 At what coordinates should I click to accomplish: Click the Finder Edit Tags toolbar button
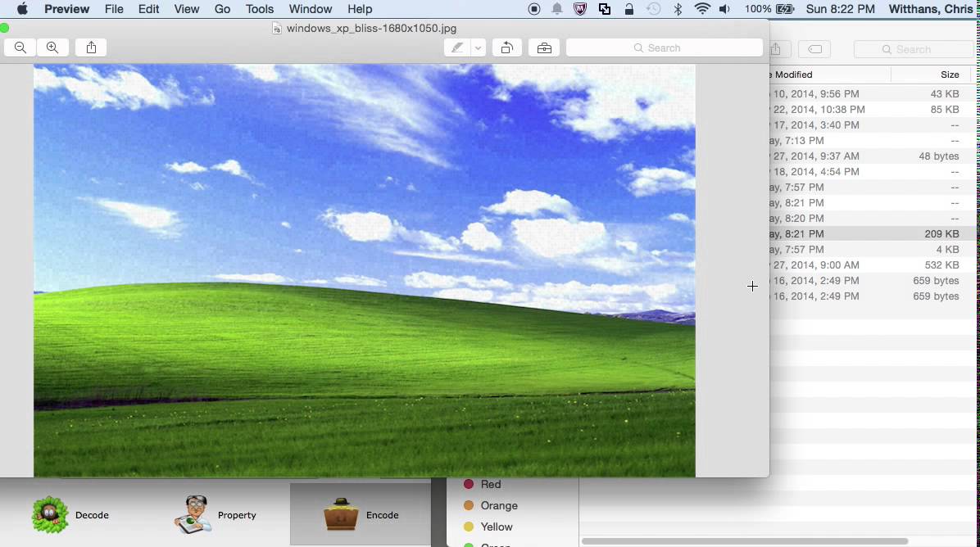(814, 49)
